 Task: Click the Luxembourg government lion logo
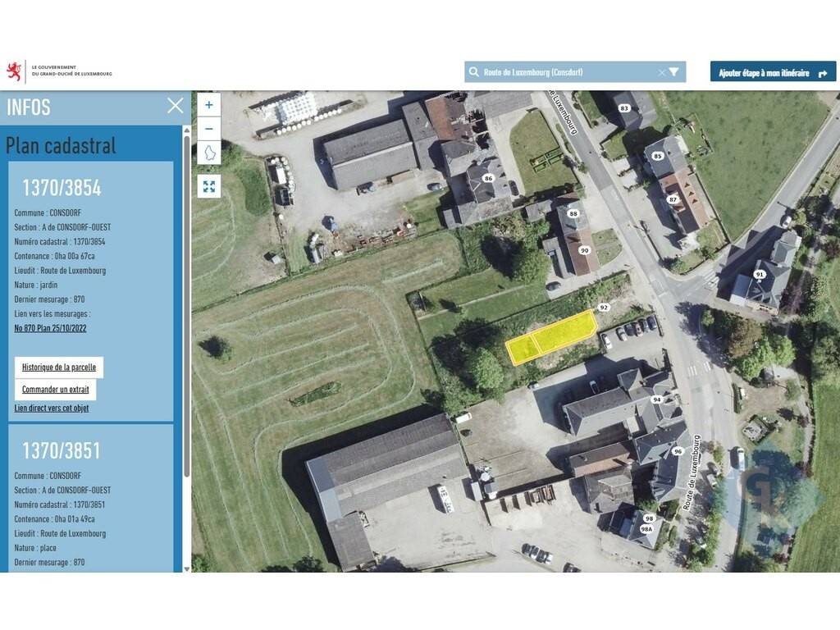(x=15, y=71)
